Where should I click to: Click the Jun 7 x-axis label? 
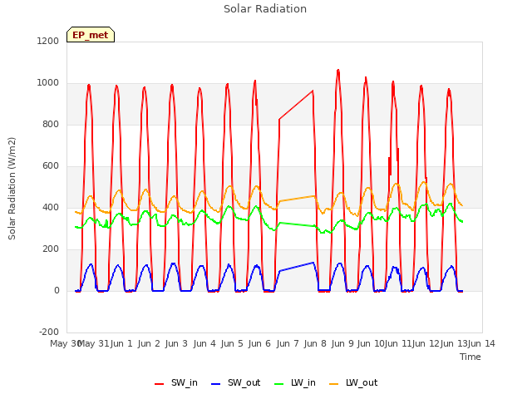click(288, 343)
